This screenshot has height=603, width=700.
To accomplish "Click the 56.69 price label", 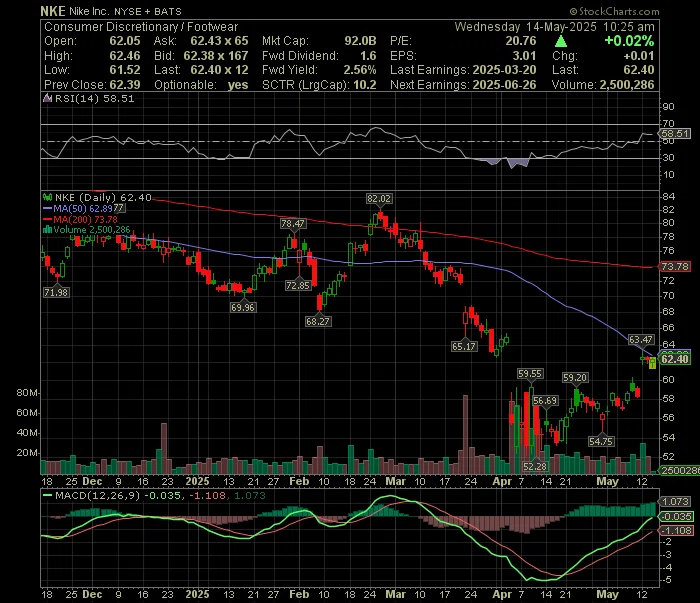I will coord(545,400).
